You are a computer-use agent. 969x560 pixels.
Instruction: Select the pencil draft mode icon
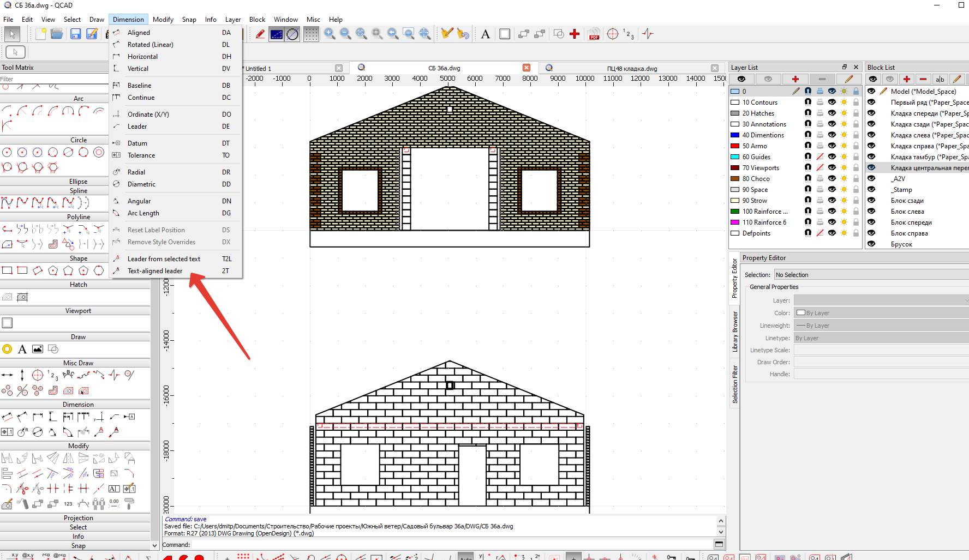(x=260, y=34)
